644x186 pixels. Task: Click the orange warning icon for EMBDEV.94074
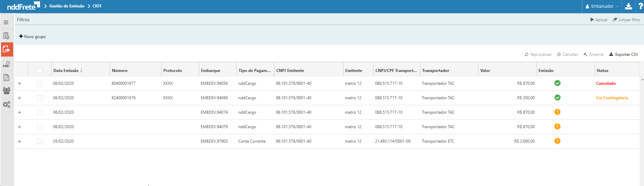557,112
